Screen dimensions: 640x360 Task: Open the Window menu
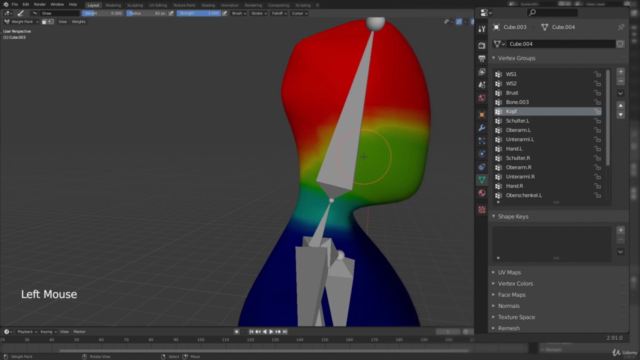point(57,4)
